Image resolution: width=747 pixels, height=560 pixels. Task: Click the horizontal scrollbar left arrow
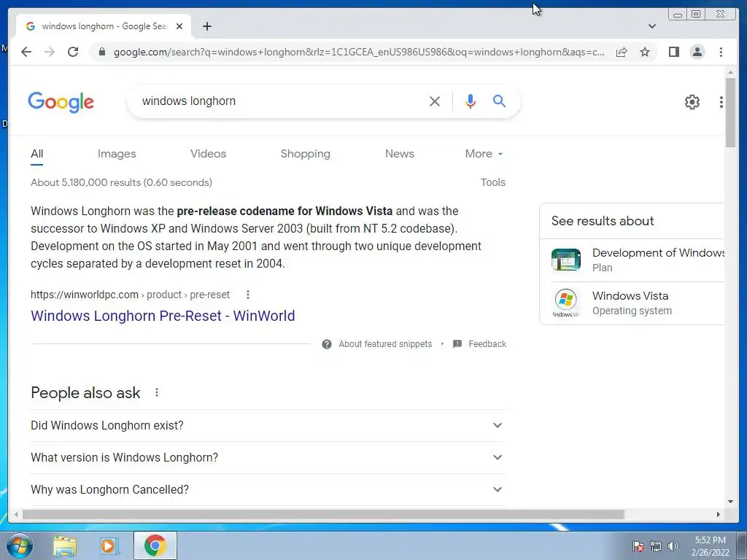[16, 514]
